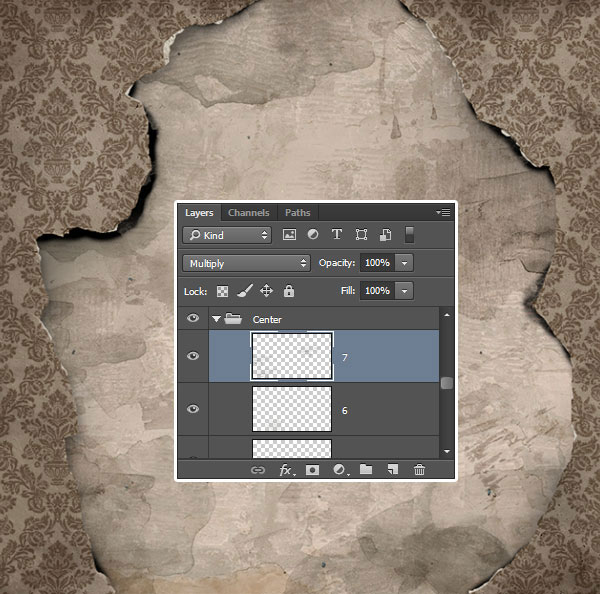Hide layer 7 visibility eye
The height and width of the screenshot is (594, 600).
point(193,356)
